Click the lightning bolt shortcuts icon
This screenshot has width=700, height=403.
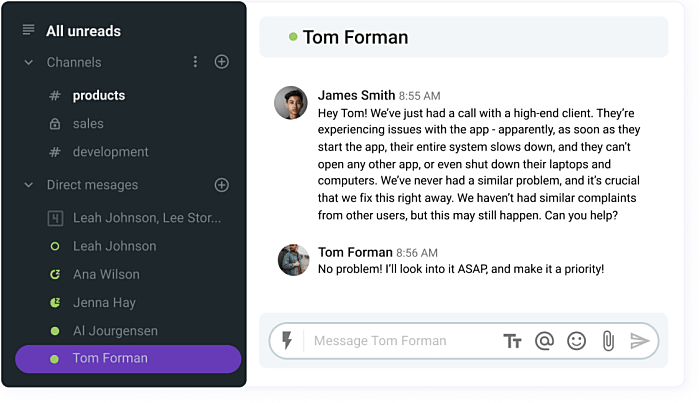[x=287, y=341]
